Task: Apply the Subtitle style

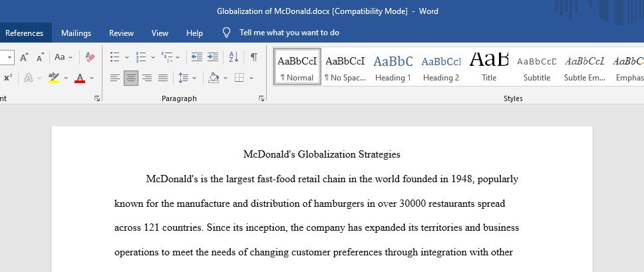Action: click(537, 67)
